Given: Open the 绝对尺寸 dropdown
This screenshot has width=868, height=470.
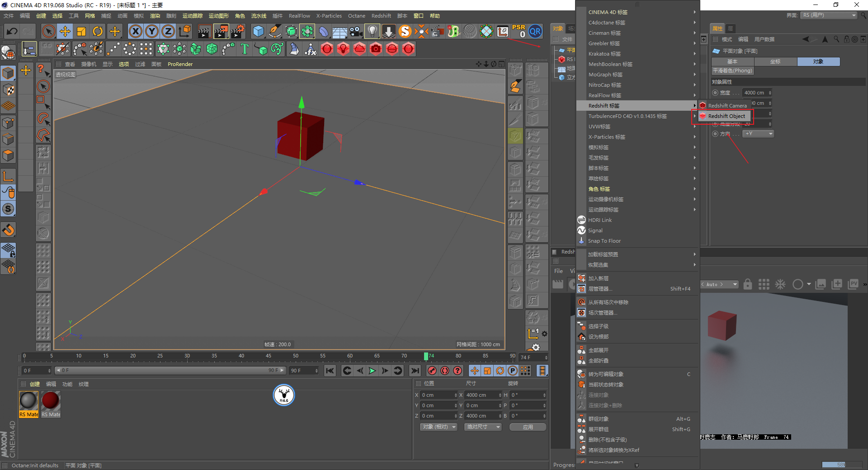Looking at the screenshot, I should [483, 427].
